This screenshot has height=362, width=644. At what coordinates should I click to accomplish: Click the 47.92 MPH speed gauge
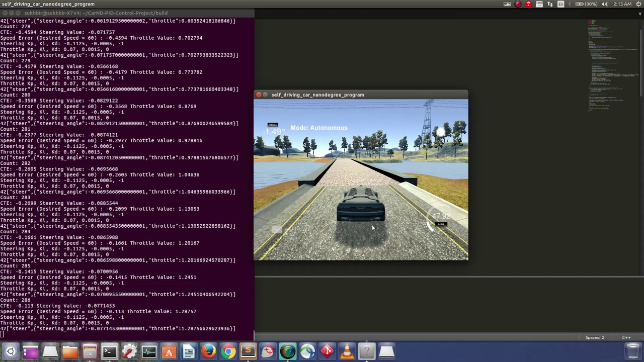441,220
